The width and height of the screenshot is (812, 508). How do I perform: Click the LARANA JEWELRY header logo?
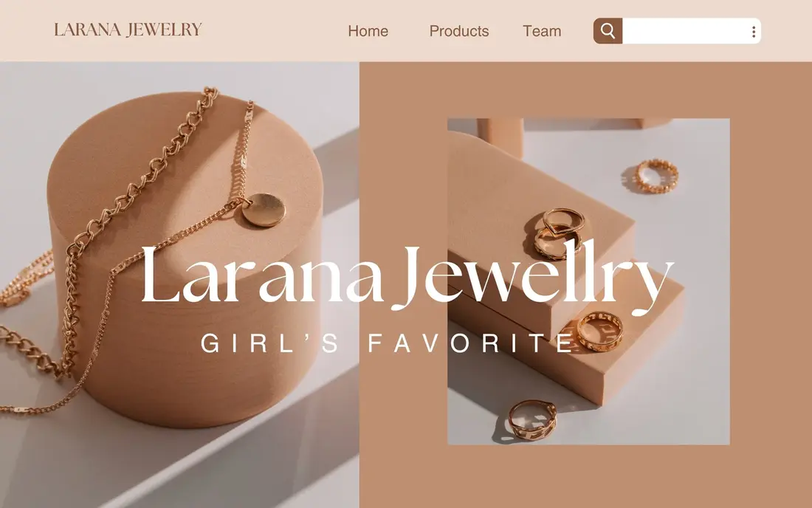128,30
